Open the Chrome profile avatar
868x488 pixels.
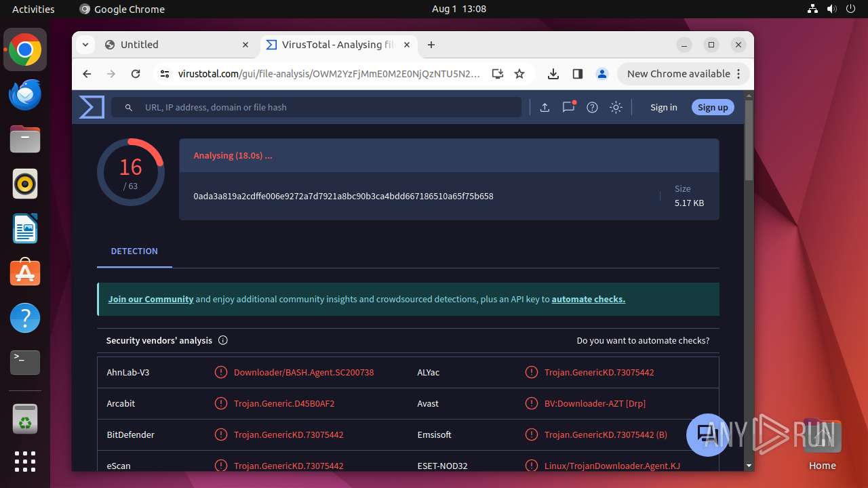point(601,74)
